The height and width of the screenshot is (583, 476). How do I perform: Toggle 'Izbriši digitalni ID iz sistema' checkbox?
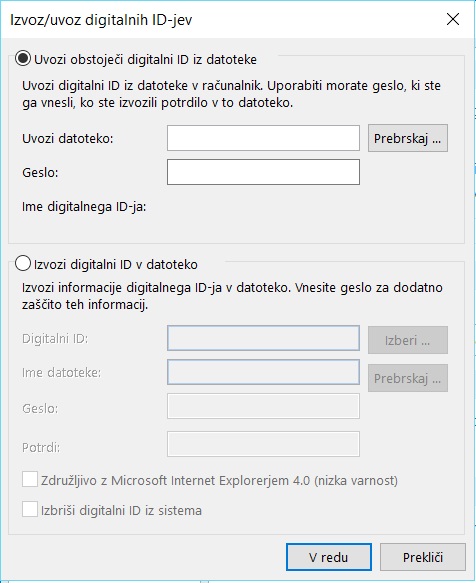pyautogui.click(x=30, y=509)
